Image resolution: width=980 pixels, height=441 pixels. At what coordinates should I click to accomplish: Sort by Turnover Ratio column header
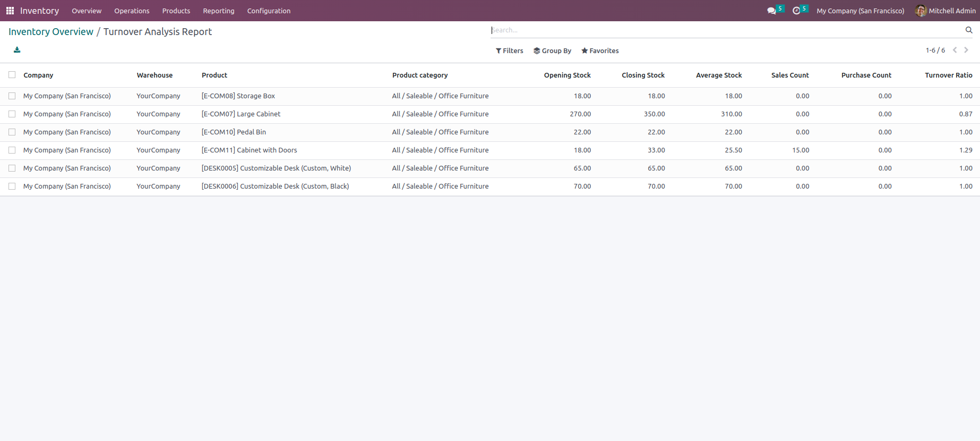949,75
